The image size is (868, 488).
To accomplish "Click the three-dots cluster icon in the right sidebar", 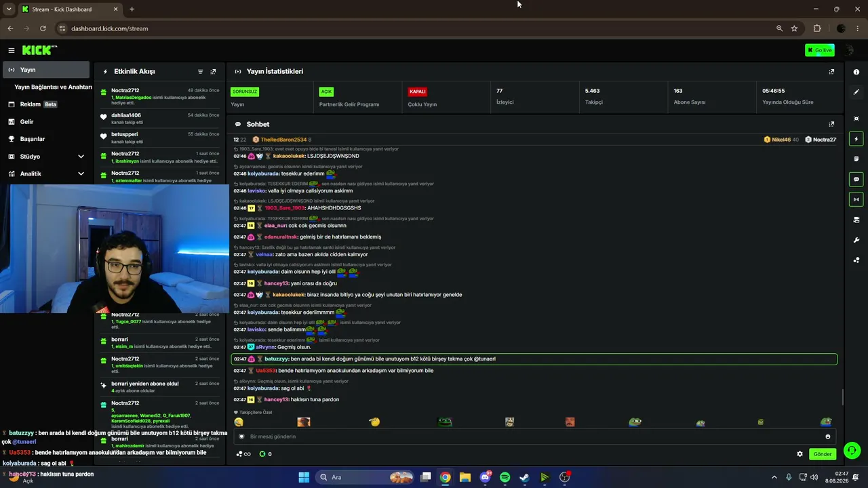I will coord(856,260).
